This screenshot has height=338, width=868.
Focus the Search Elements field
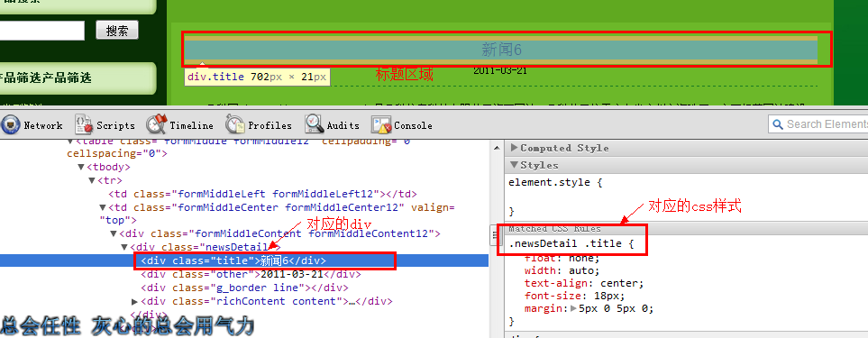pyautogui.click(x=819, y=124)
